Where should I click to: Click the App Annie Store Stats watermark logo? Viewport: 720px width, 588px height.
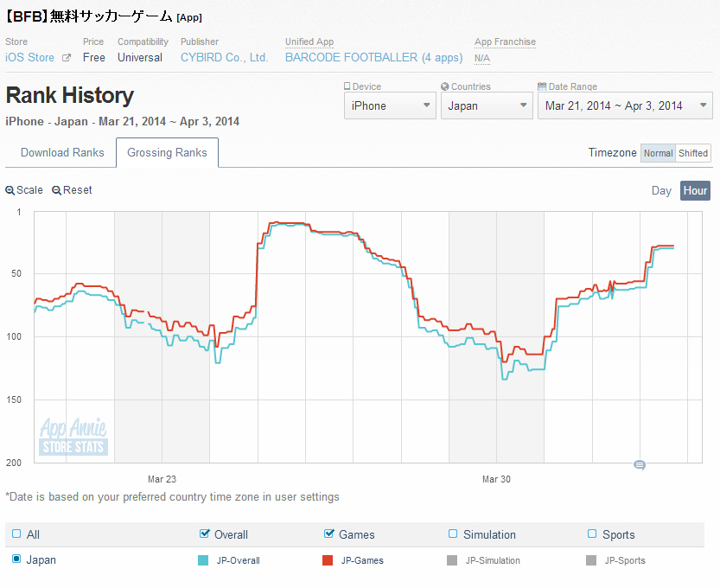[73, 438]
